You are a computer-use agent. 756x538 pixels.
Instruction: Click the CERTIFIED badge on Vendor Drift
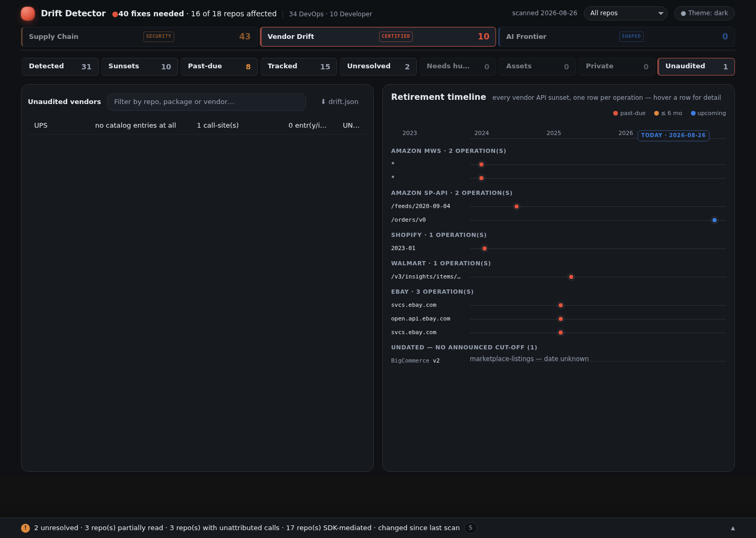pos(396,37)
